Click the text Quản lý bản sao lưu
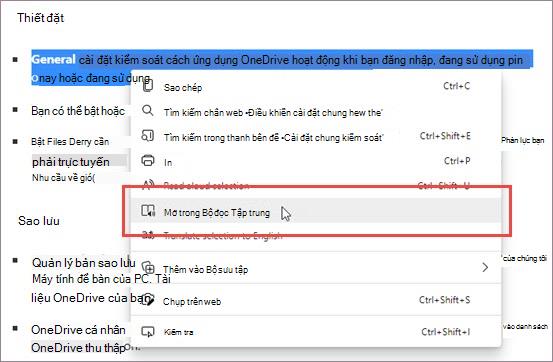Screen dimensions: 553x362 click(x=84, y=263)
